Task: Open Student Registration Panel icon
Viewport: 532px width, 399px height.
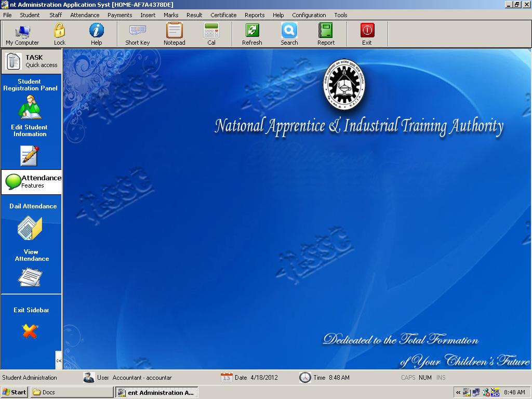Action: tap(30, 107)
